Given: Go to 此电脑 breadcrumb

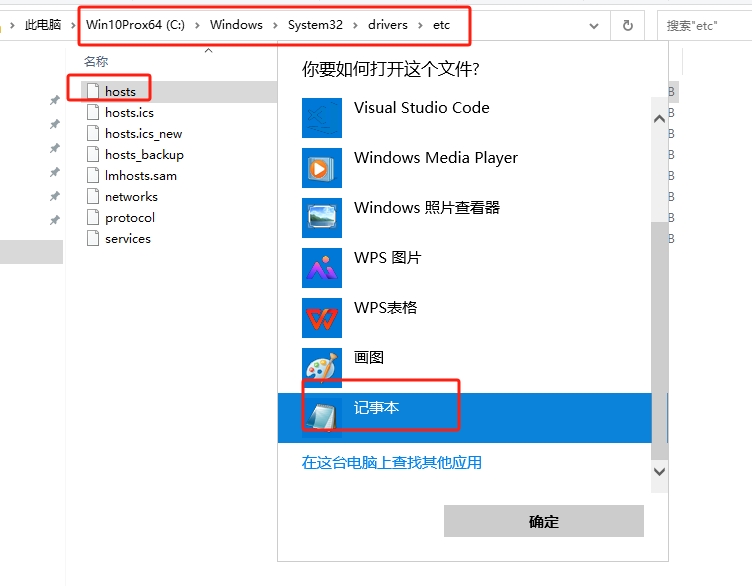Looking at the screenshot, I should (43, 25).
